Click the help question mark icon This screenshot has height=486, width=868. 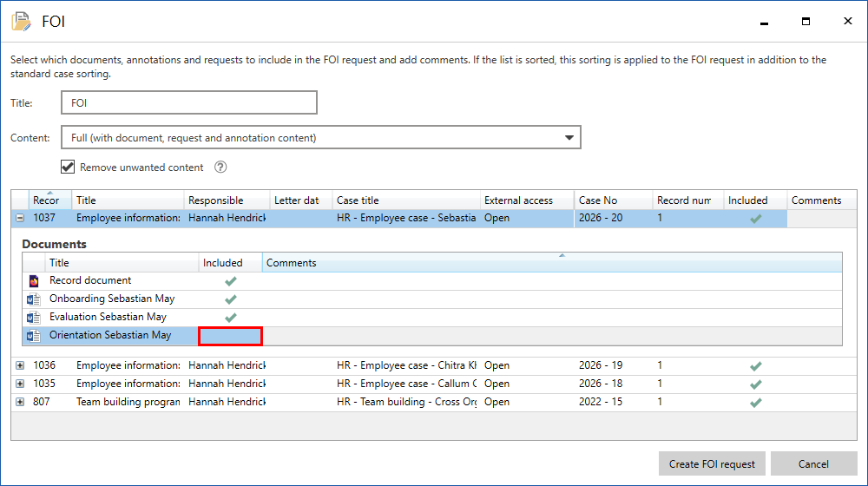pos(220,167)
